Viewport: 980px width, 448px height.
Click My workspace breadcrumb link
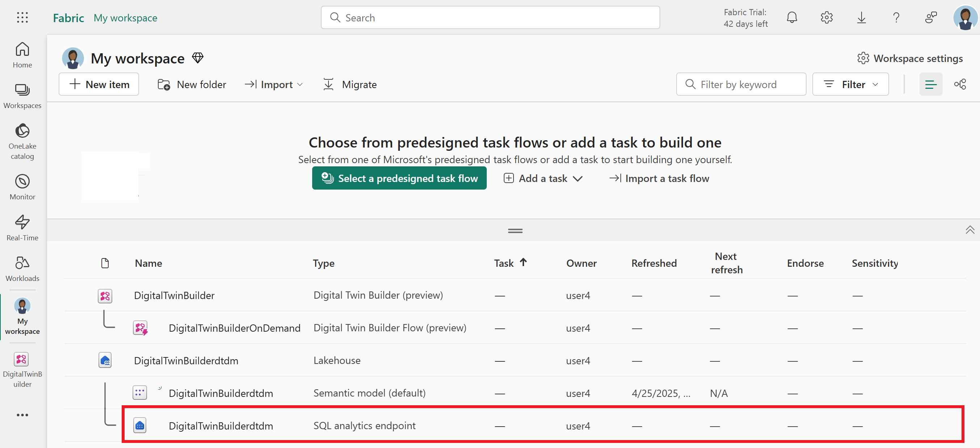coord(125,18)
